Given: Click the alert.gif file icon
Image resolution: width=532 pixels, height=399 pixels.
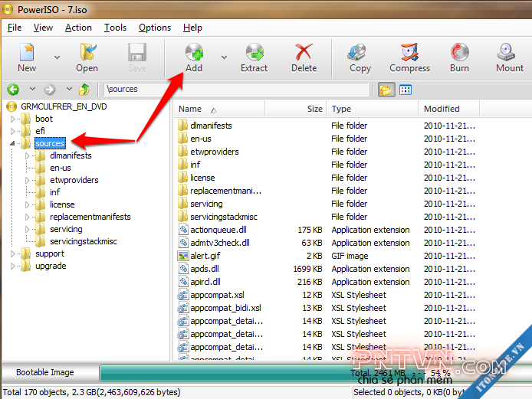Looking at the screenshot, I should (x=183, y=256).
